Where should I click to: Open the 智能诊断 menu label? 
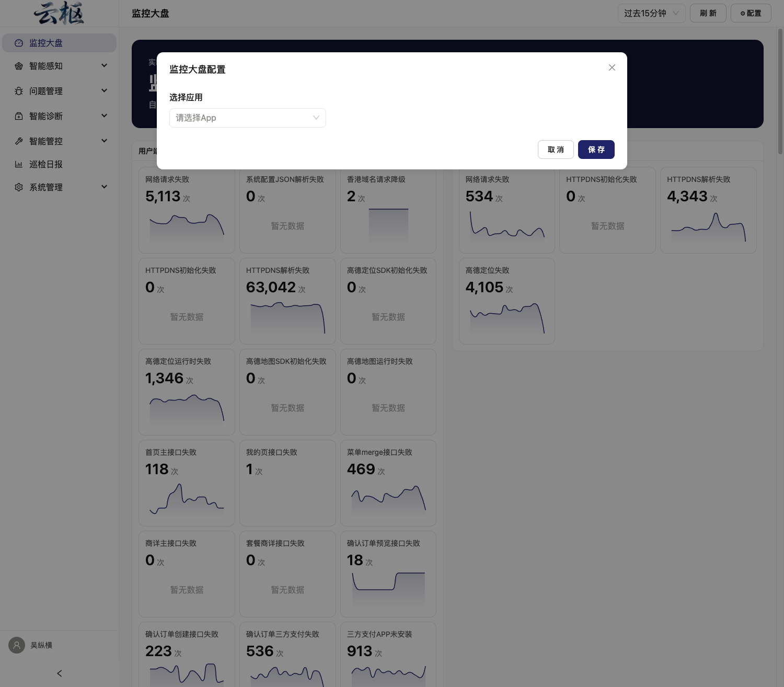point(46,116)
